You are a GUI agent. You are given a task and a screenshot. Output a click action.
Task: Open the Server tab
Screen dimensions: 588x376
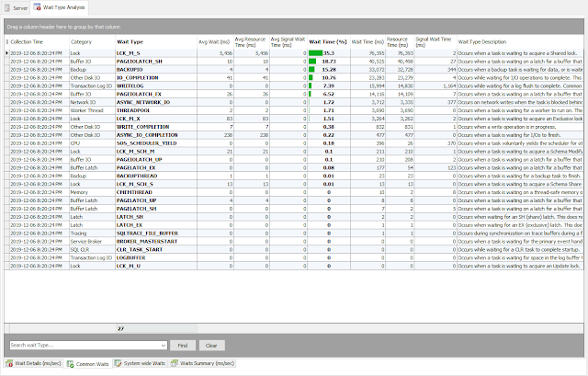click(16, 8)
